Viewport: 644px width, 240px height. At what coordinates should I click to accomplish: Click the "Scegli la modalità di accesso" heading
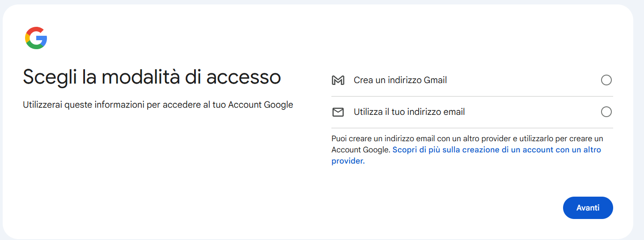(152, 77)
